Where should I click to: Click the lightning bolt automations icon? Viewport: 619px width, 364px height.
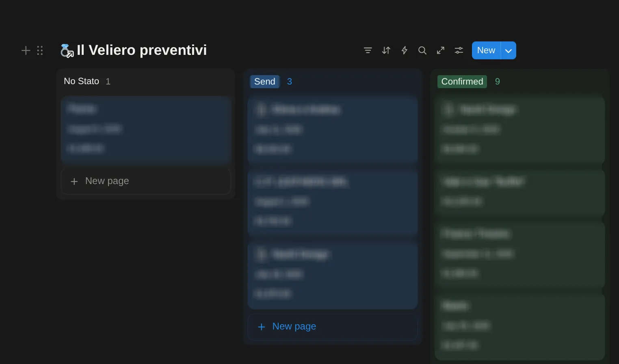[405, 50]
